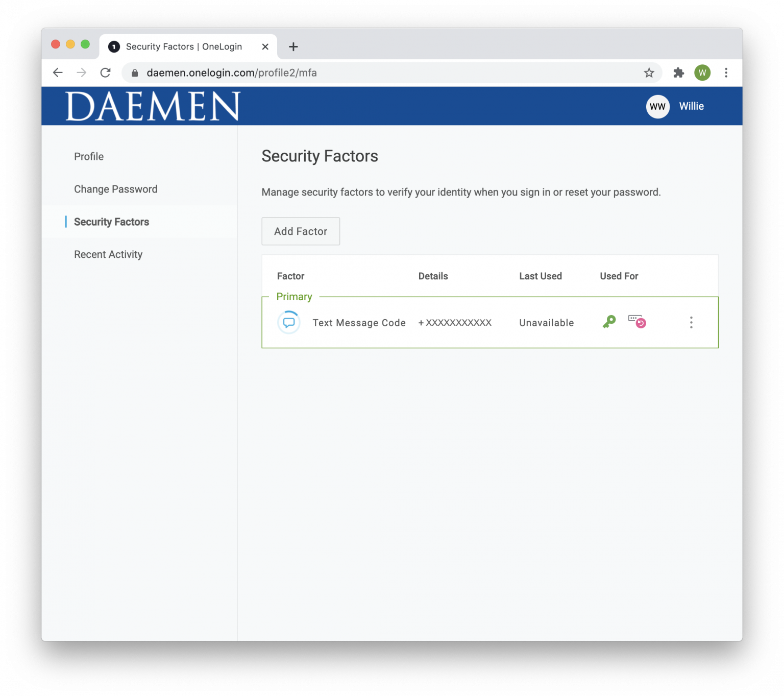The height and width of the screenshot is (696, 784).
Task: Open the Chrome three-dot menu
Action: click(x=726, y=73)
